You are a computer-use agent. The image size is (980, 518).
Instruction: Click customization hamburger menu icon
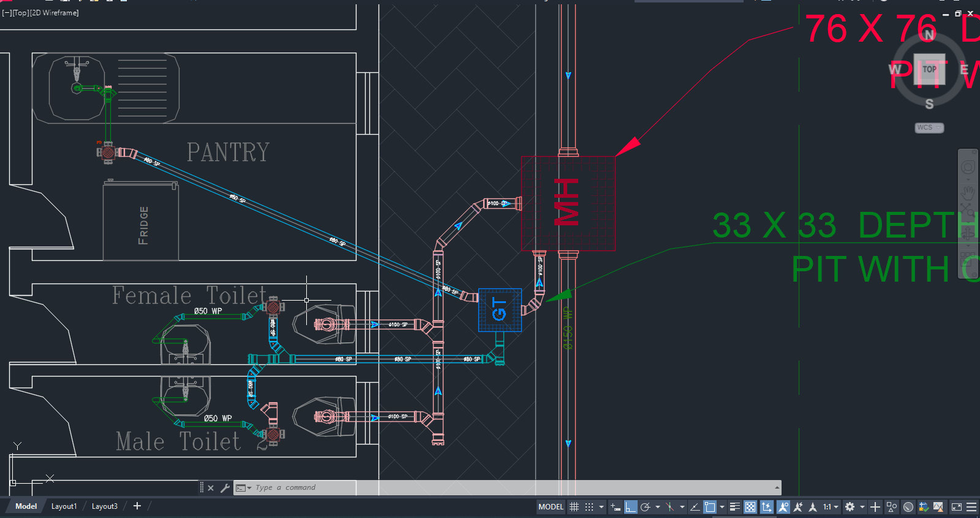971,507
